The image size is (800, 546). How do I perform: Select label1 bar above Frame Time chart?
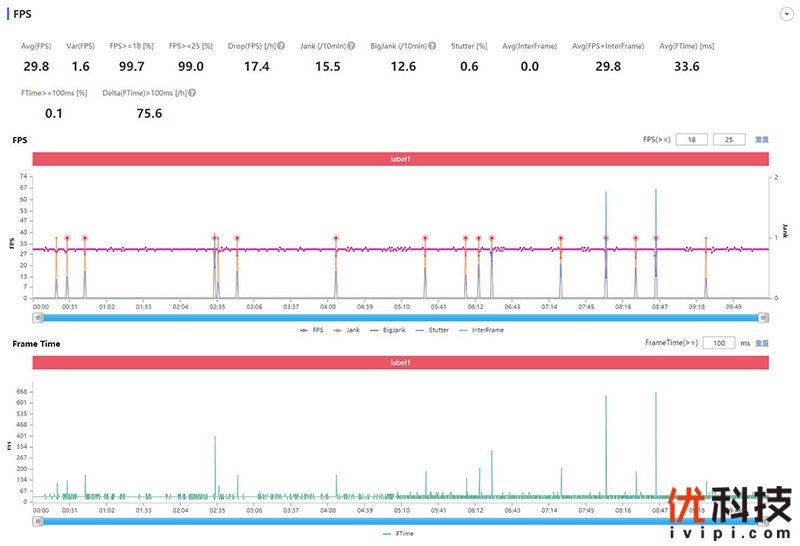(400, 362)
